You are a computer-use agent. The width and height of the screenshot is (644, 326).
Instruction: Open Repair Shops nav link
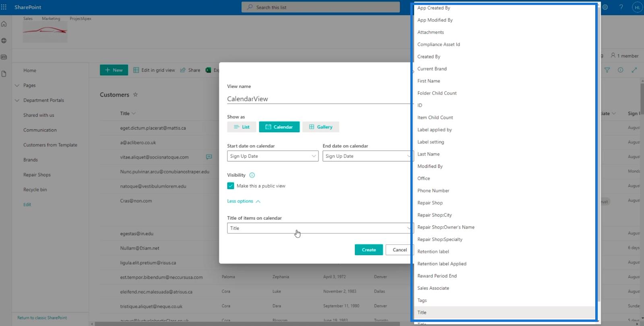[x=37, y=175]
